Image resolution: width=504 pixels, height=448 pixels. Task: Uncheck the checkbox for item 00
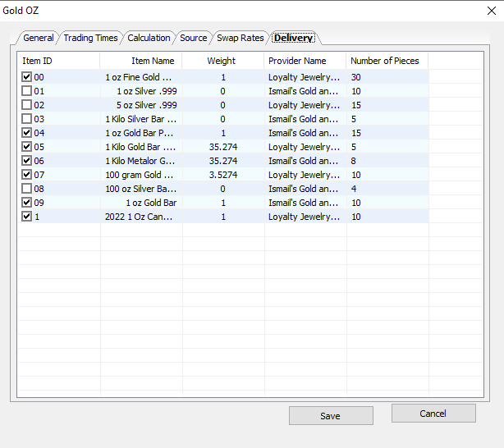(x=27, y=77)
